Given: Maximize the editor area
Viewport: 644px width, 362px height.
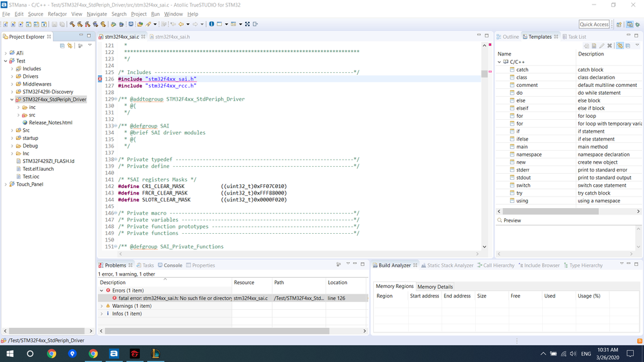Looking at the screenshot, I should pos(487,35).
